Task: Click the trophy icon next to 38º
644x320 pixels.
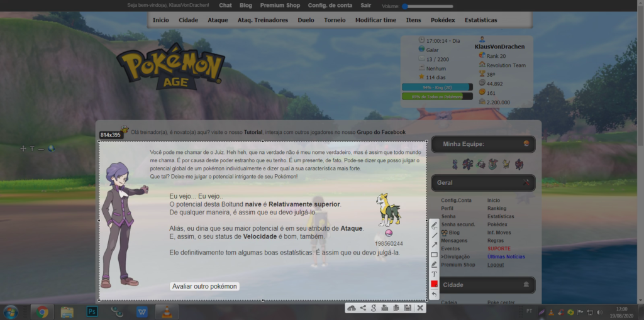Action: click(482, 74)
